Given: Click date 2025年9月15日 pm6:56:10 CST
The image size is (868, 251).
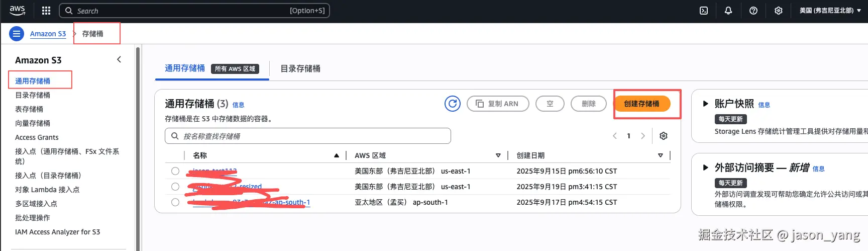Looking at the screenshot, I should (567, 171).
